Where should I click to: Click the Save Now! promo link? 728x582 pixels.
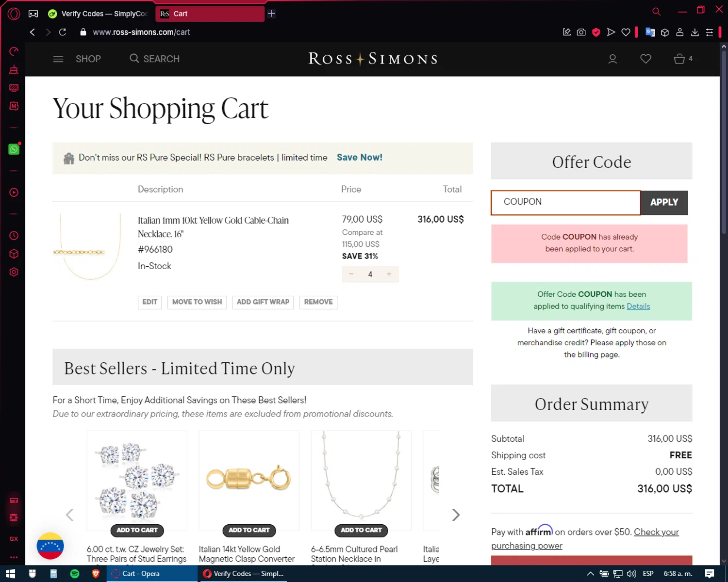point(360,157)
